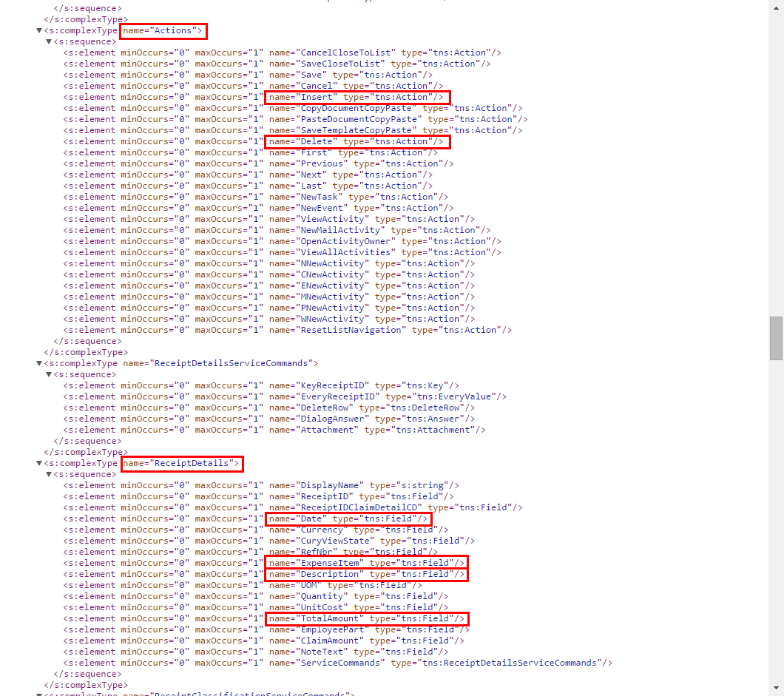Click the scrollbar down arrow
This screenshot has height=696, width=784.
(776, 688)
